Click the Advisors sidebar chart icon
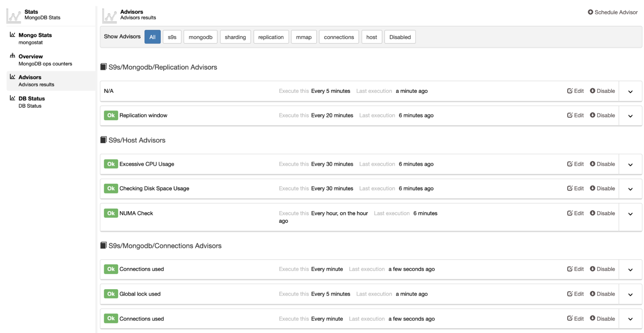 pos(13,77)
